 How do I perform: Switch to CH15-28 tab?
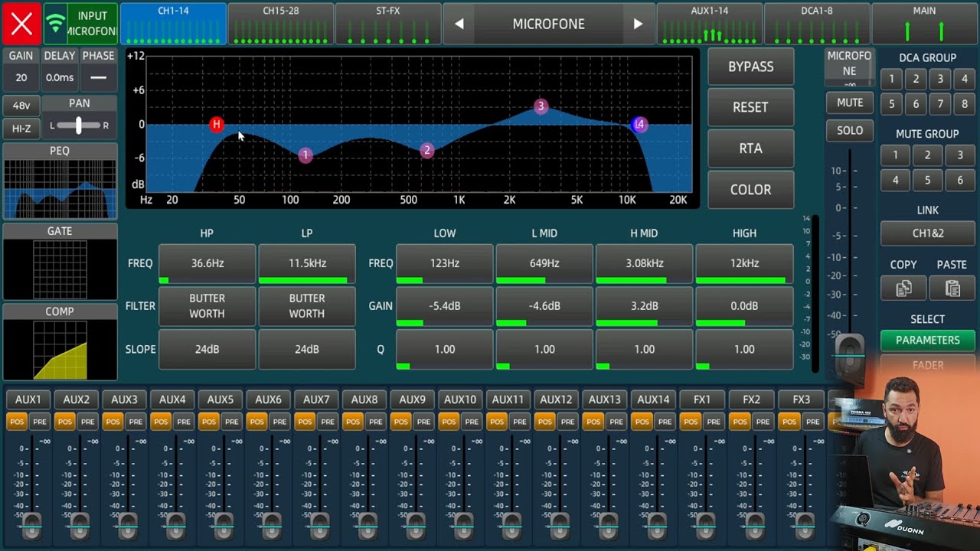(280, 24)
